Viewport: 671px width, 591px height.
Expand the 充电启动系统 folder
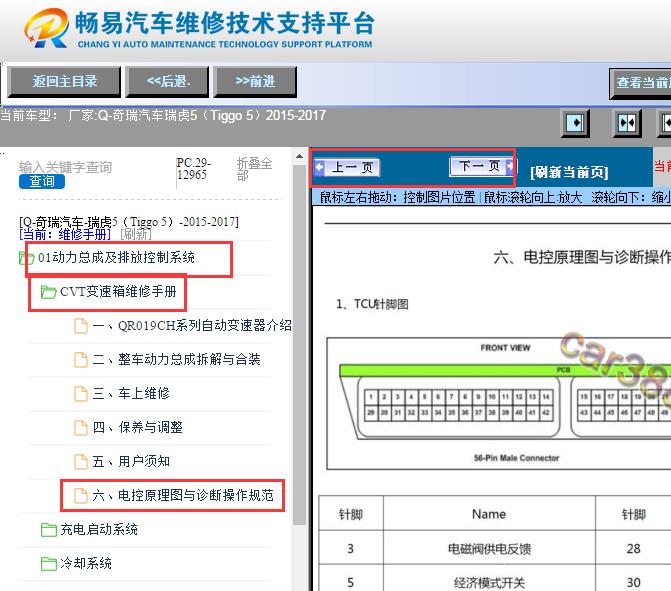(99, 529)
